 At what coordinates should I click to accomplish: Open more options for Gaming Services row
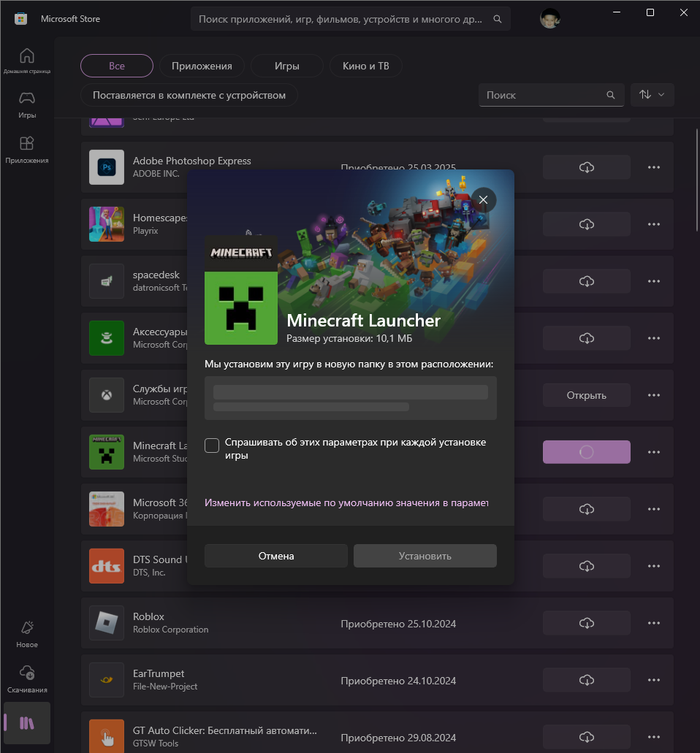(x=654, y=395)
